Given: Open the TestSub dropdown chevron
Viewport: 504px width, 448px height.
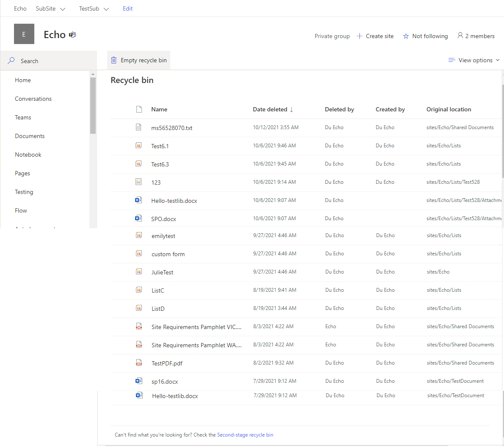Looking at the screenshot, I should (x=106, y=8).
